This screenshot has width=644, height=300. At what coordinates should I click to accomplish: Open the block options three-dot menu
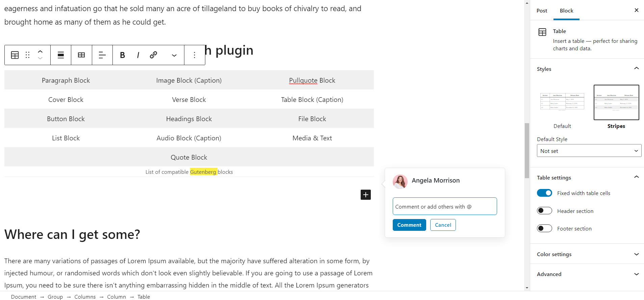[195, 55]
